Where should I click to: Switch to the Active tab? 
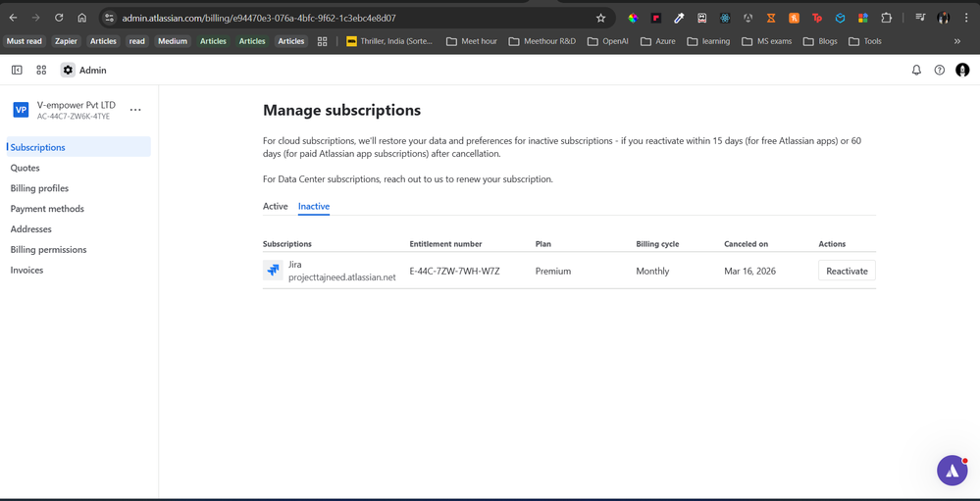tap(275, 207)
